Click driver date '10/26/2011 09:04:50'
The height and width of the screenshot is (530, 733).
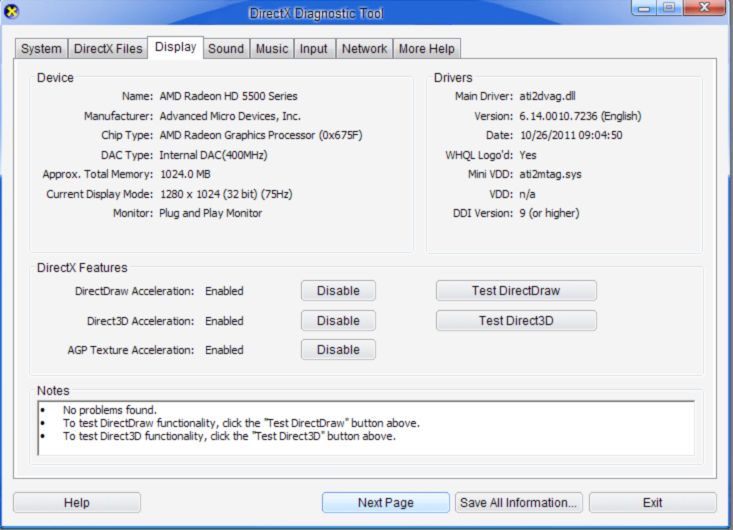pos(571,136)
